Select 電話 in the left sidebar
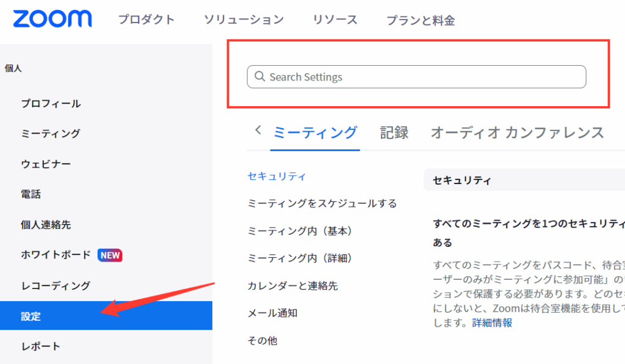The width and height of the screenshot is (625, 364). point(31,194)
